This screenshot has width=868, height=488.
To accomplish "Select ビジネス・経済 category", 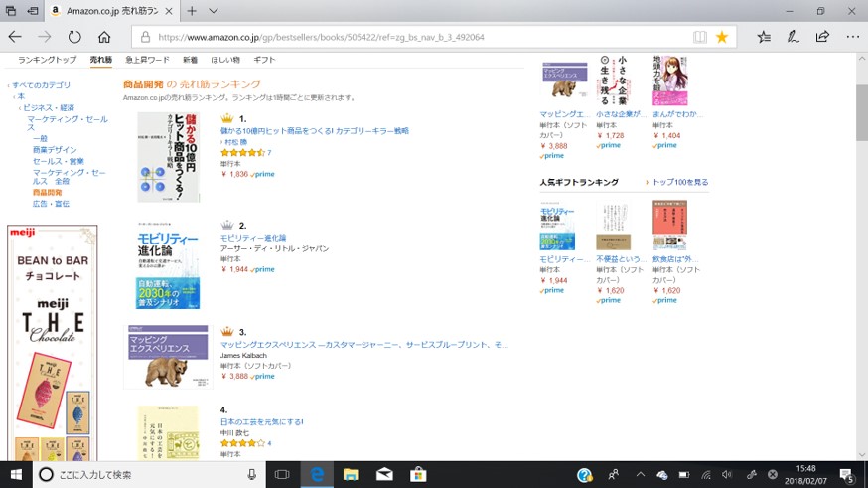I will coord(49,107).
